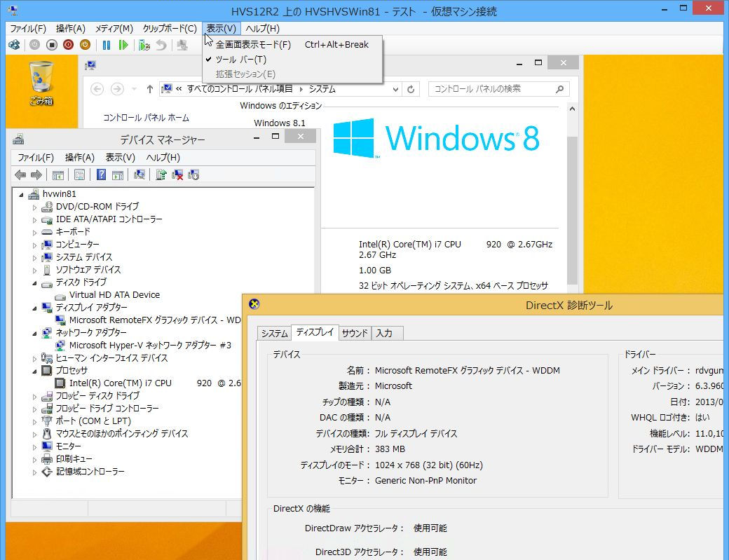The height and width of the screenshot is (560, 729).
Task: Click the Ctrl+Alt+Del toolbar icon
Action: [15, 45]
